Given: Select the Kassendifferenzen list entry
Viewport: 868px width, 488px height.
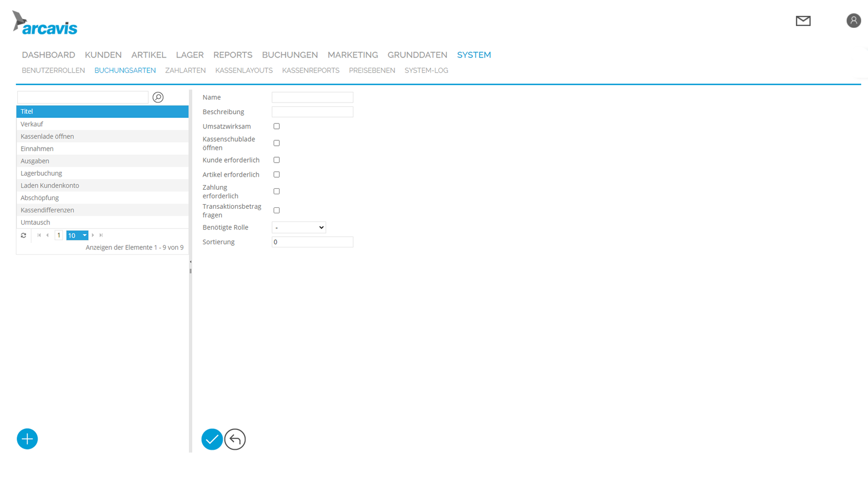Looking at the screenshot, I should pyautogui.click(x=47, y=210).
